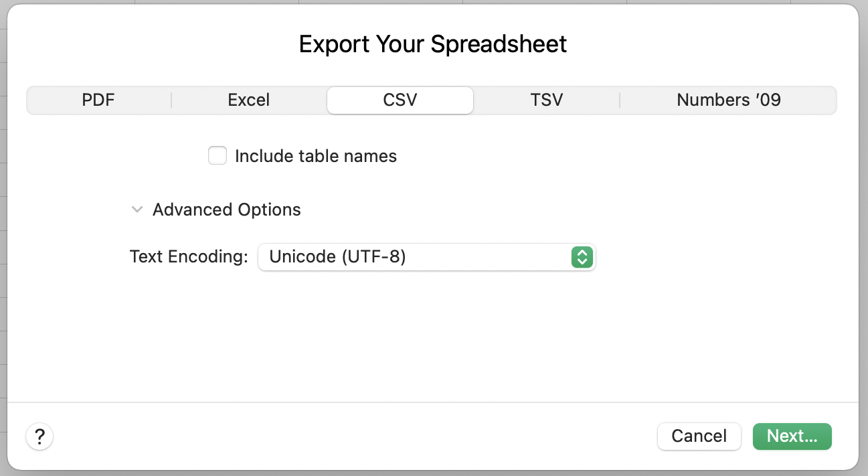
Task: Switch to the Numbers '09 format tab
Action: 728,99
